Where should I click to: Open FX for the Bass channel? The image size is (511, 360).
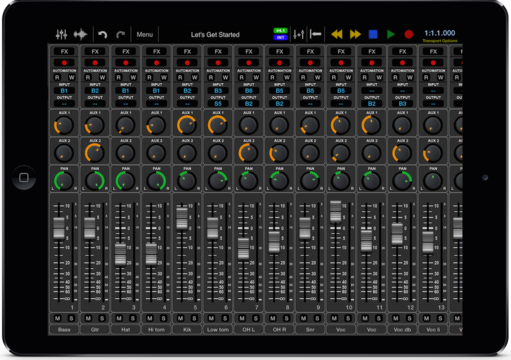point(64,51)
